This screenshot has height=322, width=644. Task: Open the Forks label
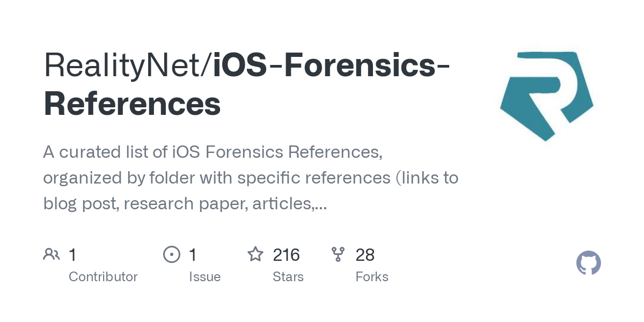pos(371,277)
